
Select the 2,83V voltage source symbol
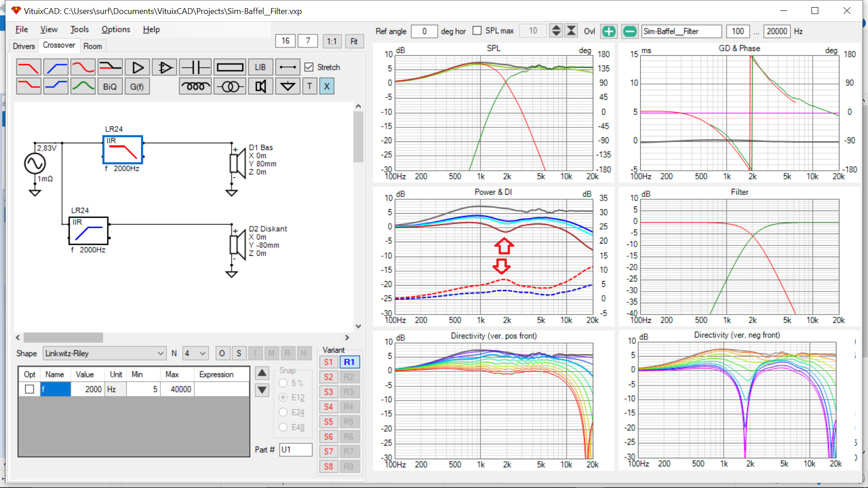point(35,164)
